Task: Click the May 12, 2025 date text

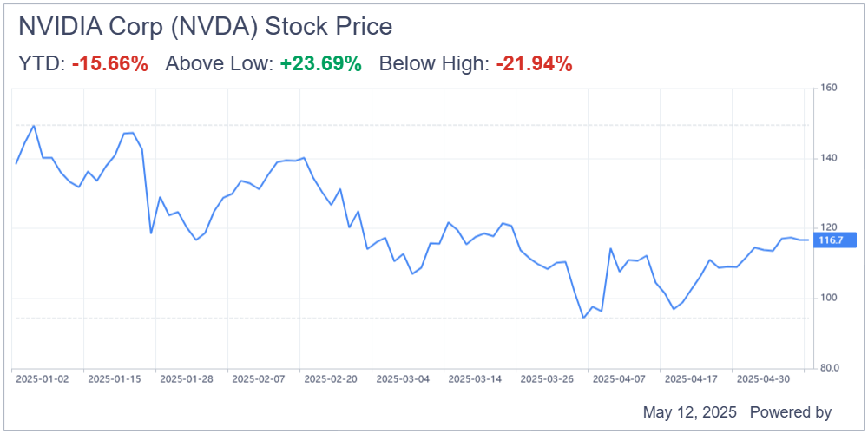Action: [x=690, y=411]
